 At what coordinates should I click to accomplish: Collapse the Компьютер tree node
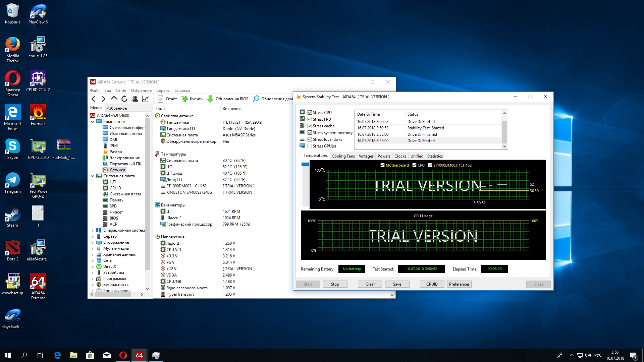tap(93, 122)
